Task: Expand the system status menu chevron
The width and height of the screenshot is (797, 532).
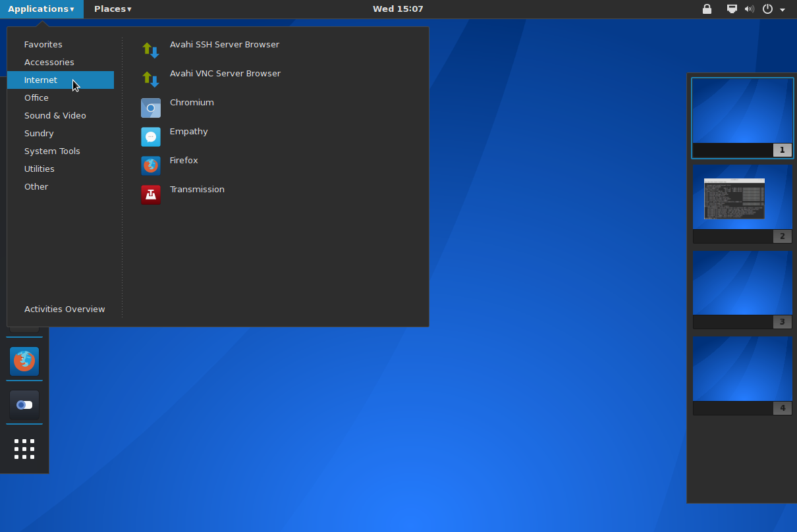Action: (x=783, y=10)
